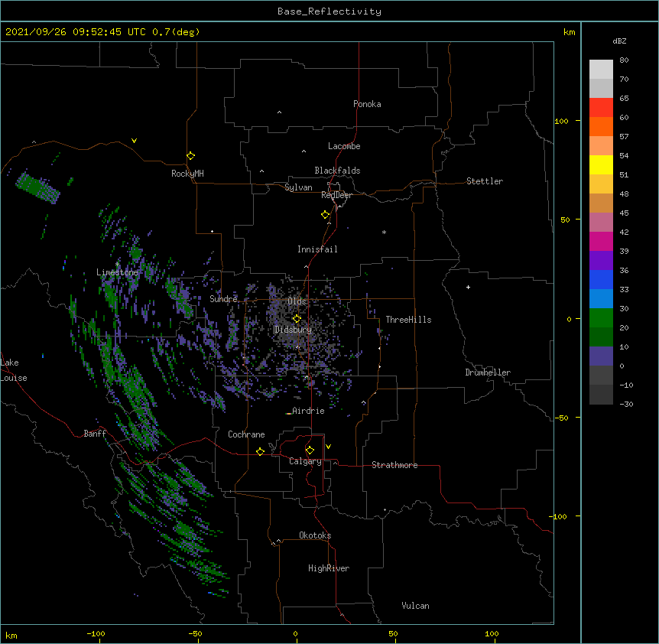
Task: Select the Airdrie label
Action: (x=309, y=411)
